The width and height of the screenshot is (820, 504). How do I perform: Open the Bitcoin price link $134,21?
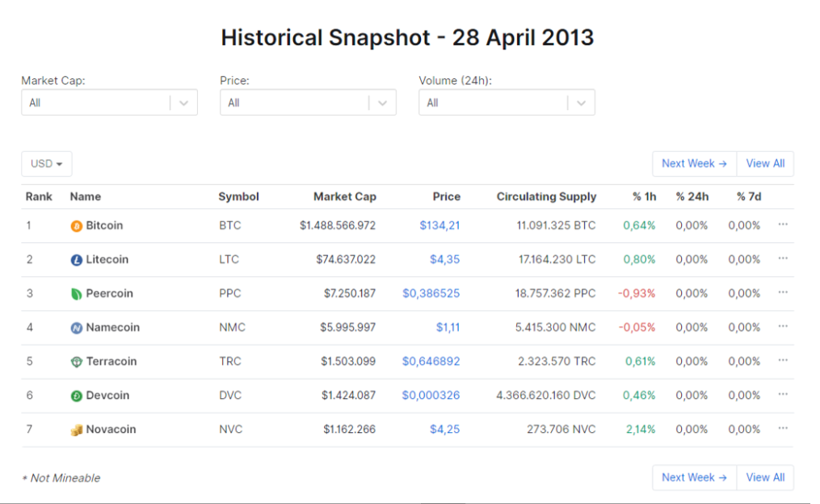pos(439,225)
